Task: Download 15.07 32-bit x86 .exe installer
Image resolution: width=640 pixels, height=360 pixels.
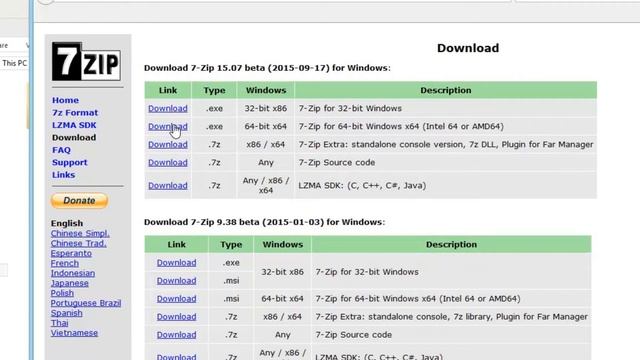Action: pos(168,109)
